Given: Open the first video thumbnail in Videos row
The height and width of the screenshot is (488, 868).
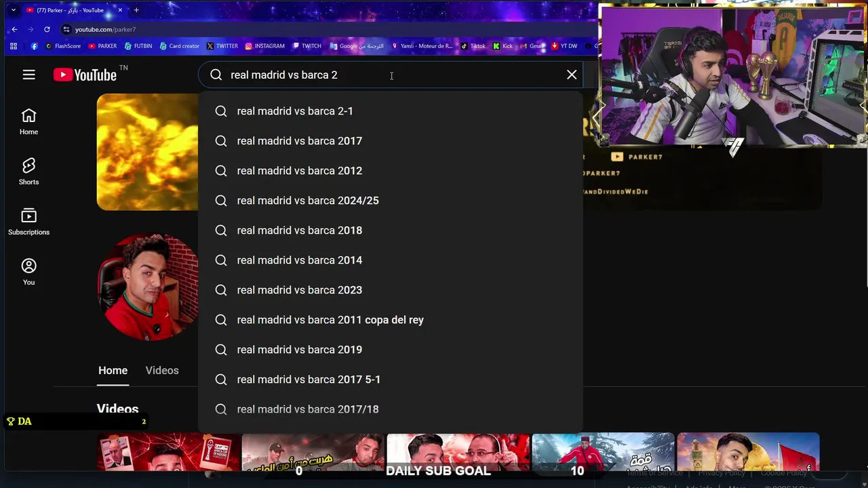Looking at the screenshot, I should pyautogui.click(x=168, y=451).
